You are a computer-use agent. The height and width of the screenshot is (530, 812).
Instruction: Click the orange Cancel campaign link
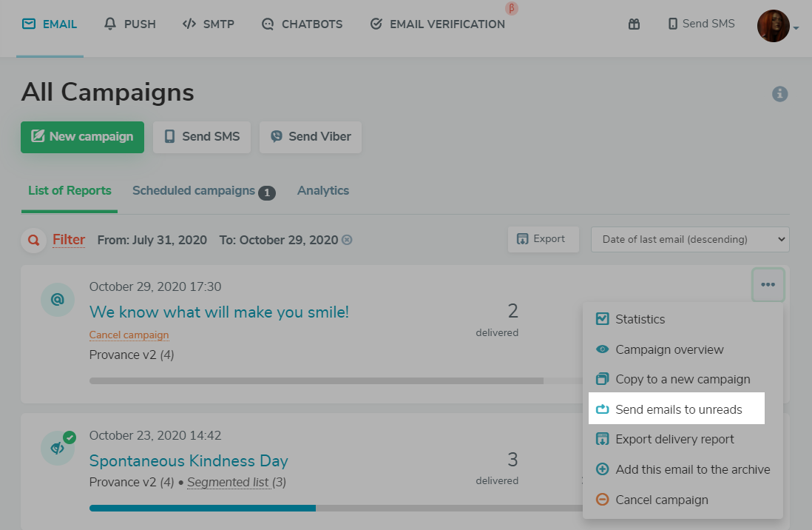[x=129, y=335]
